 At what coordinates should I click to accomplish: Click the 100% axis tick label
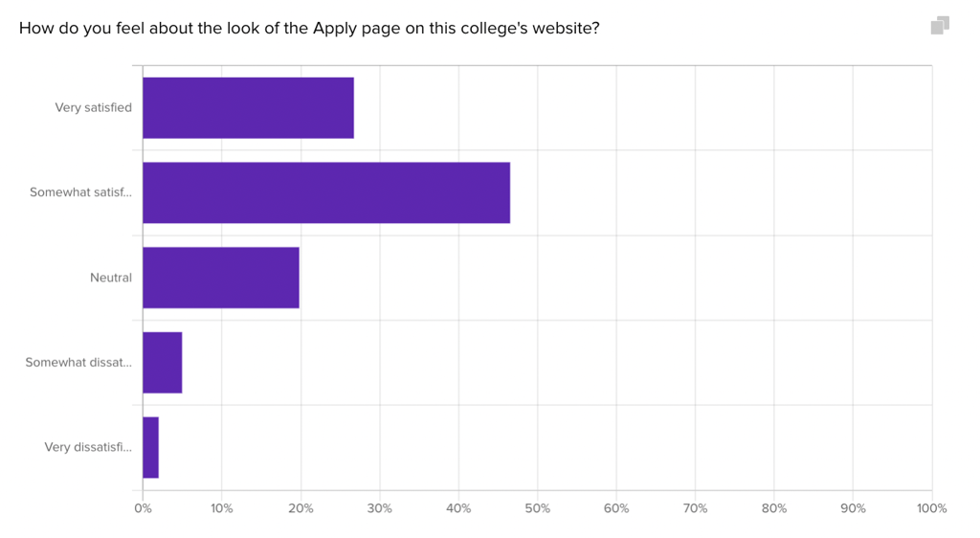[x=932, y=508]
